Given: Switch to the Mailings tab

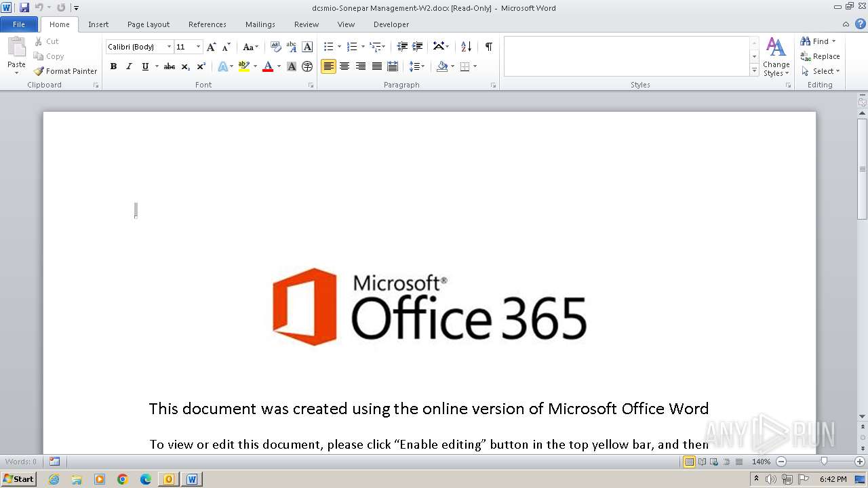Looking at the screenshot, I should click(x=260, y=24).
